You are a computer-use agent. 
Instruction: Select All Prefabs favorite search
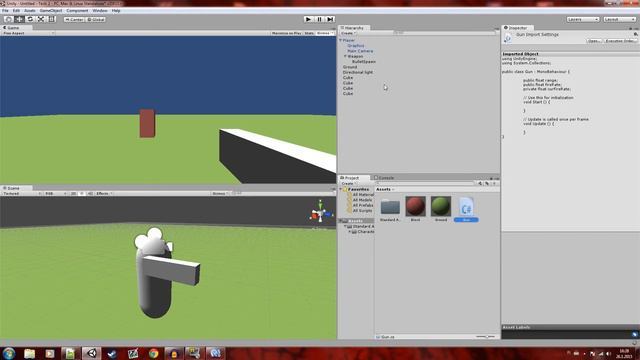362,205
